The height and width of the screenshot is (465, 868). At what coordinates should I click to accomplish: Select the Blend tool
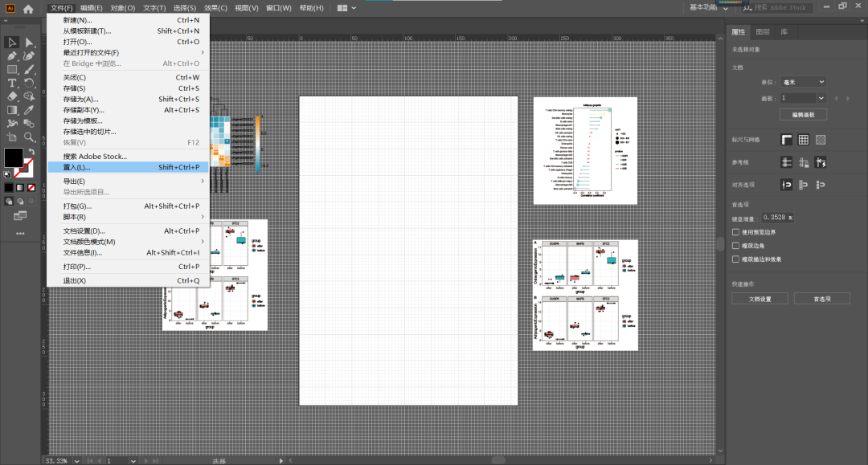(x=29, y=124)
